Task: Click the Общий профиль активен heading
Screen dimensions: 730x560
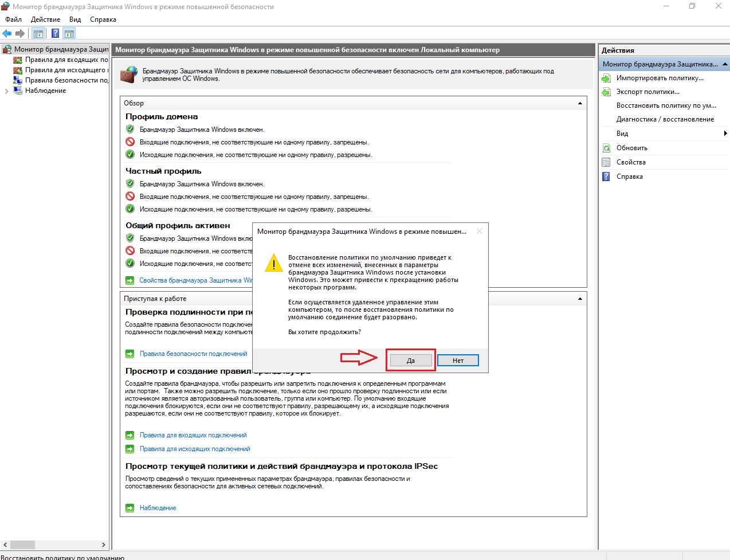Action: [x=178, y=225]
